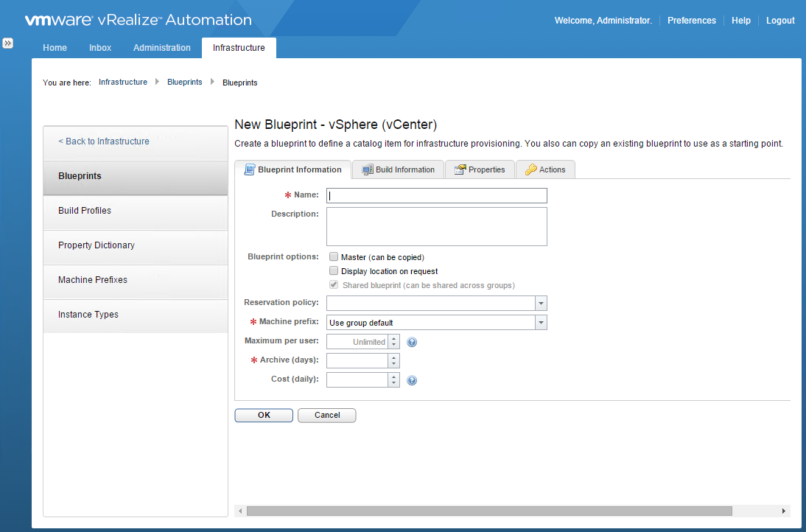
Task: Increase the Cost (daily) value
Action: click(393, 377)
